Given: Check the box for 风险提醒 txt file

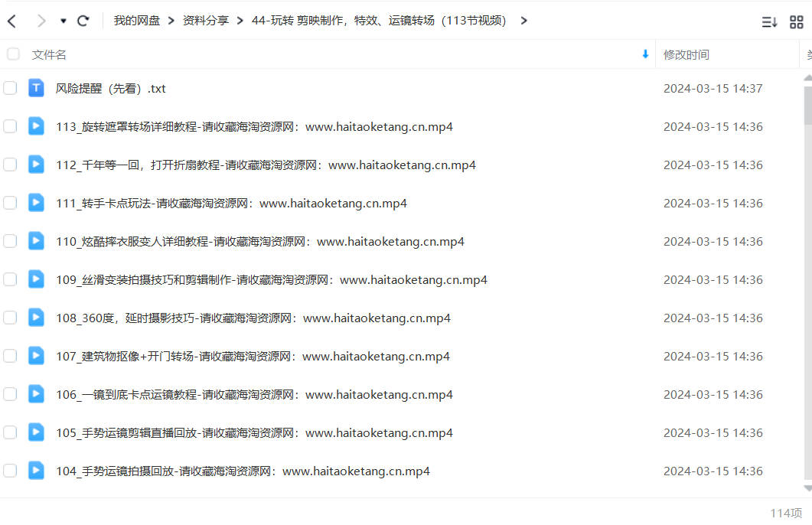Looking at the screenshot, I should 10,88.
